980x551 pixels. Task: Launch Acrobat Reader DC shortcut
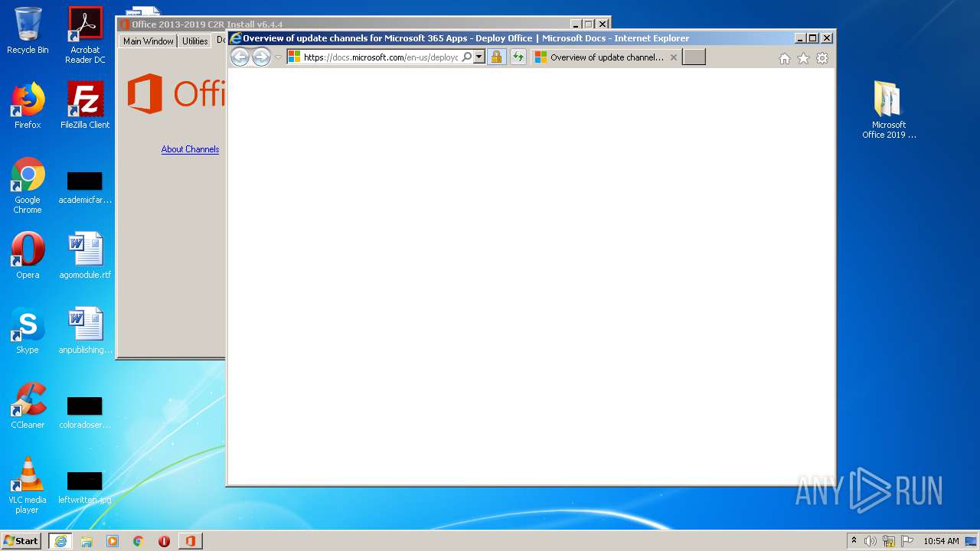pos(85,35)
